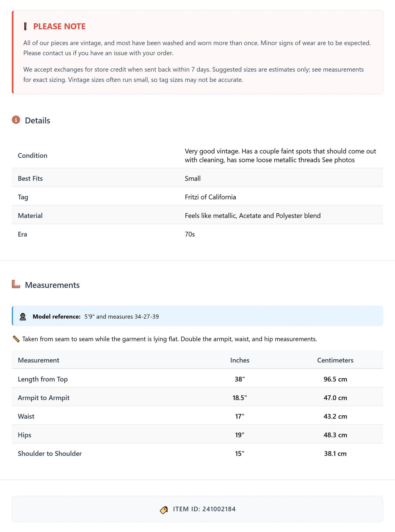Viewport: 395px width, 532px height.
Task: Click the Best Fits Small value
Action: pyautogui.click(x=193, y=178)
